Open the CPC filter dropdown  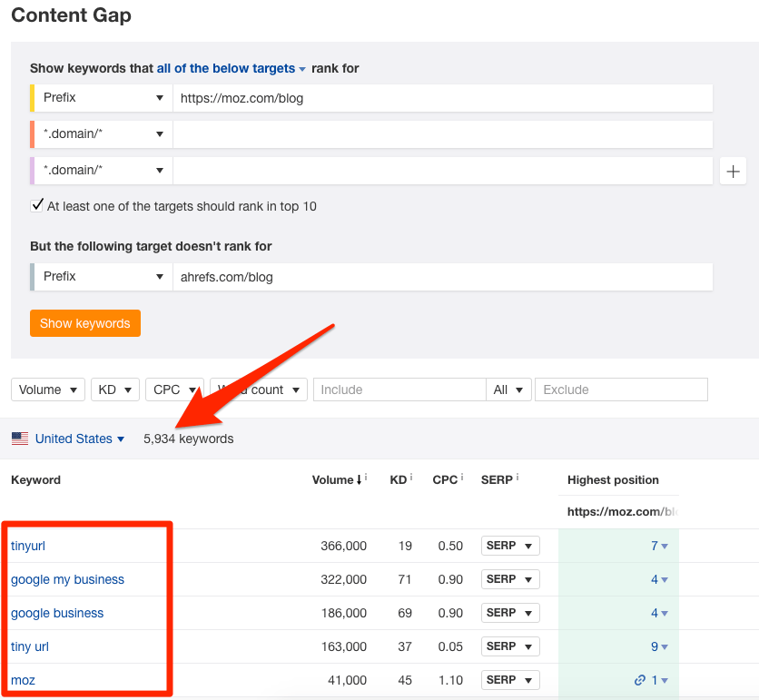[174, 389]
